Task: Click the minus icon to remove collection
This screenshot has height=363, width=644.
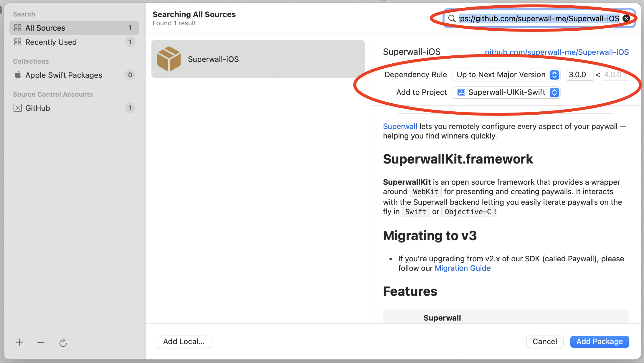Action: point(41,342)
